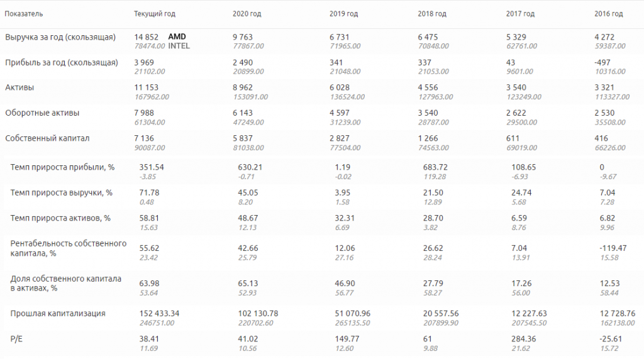Image resolution: width=644 pixels, height=359 pixels.
Task: Click the '2020 год' column header
Action: click(247, 14)
